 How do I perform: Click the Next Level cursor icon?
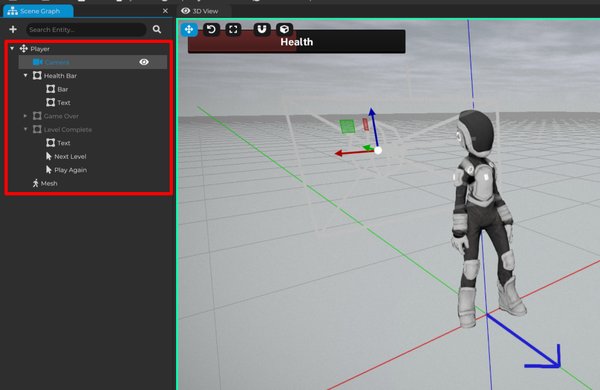point(49,156)
